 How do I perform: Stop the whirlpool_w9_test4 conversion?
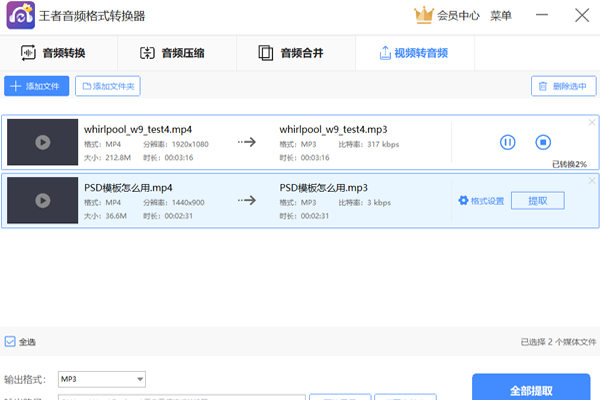coord(543,143)
